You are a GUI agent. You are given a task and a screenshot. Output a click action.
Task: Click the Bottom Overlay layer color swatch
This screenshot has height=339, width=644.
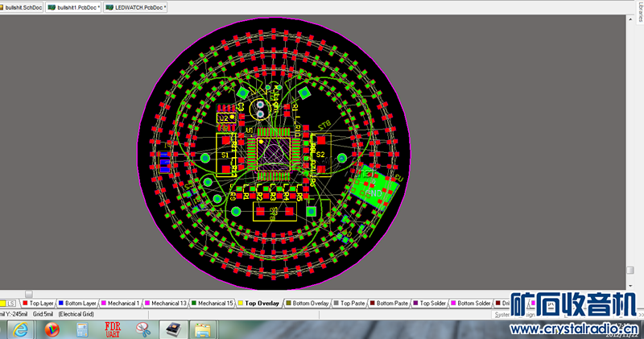pyautogui.click(x=288, y=304)
